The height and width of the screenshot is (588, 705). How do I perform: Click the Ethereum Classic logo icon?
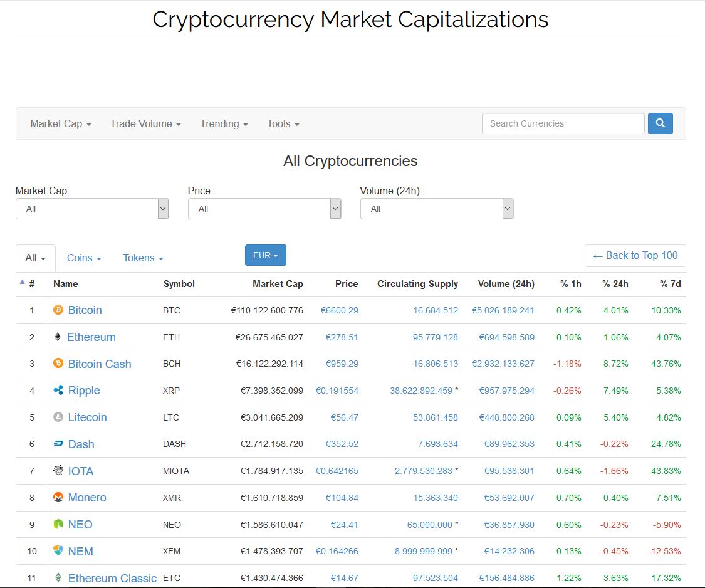tap(58, 577)
